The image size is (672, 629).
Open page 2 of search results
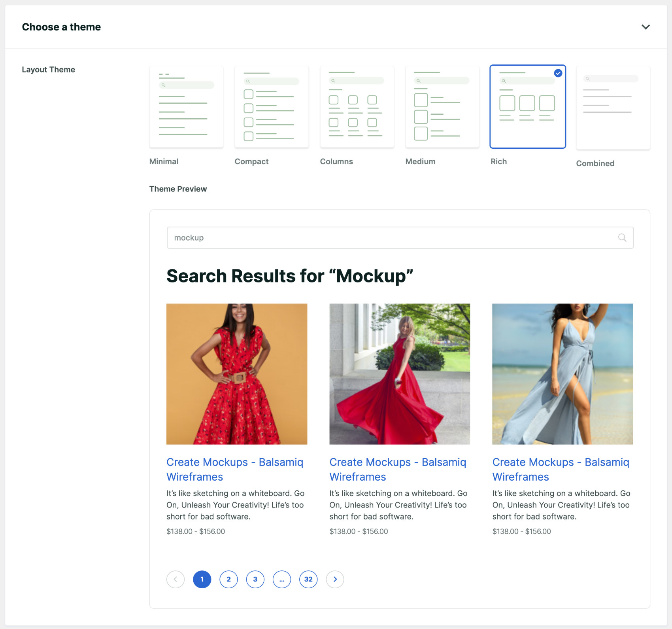click(228, 579)
